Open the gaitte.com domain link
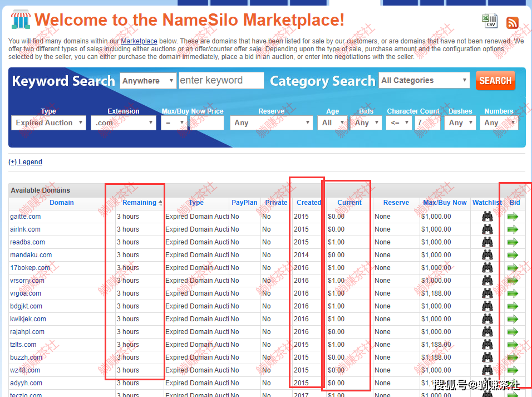Image resolution: width=532 pixels, height=397 pixels. click(26, 217)
